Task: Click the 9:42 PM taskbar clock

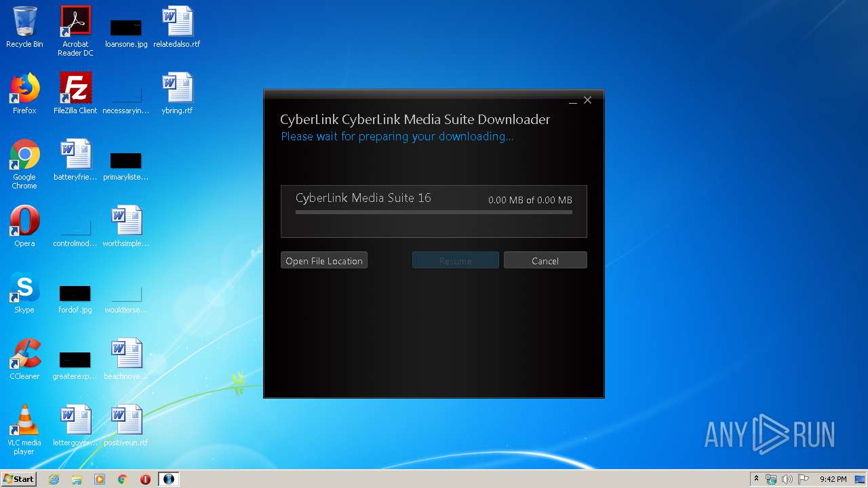Action: [833, 479]
